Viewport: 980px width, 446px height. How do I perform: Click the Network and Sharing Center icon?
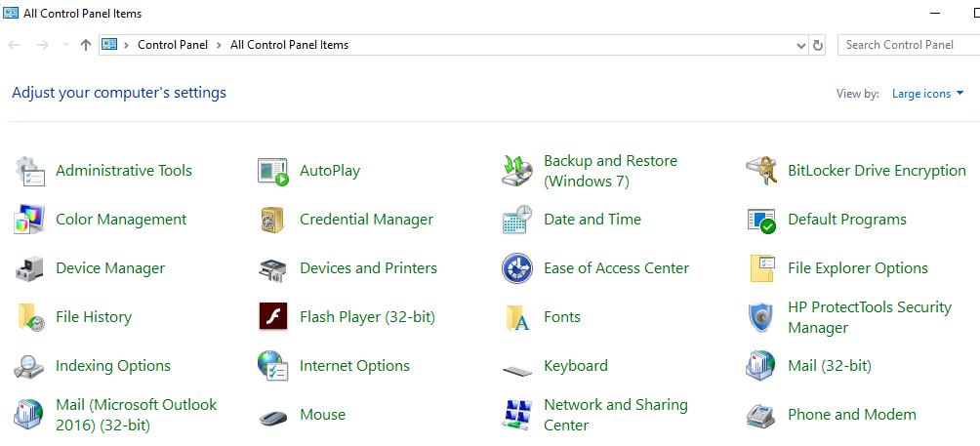516,415
